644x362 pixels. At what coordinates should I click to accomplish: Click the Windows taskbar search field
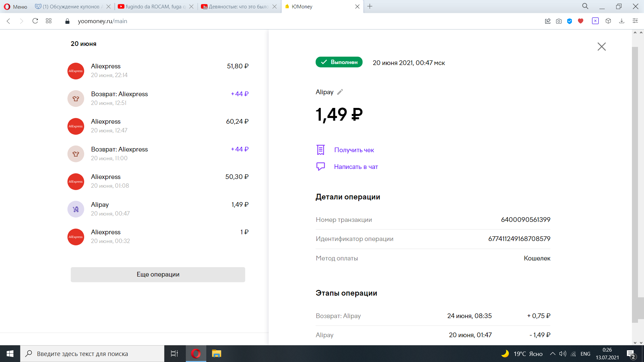point(92,354)
